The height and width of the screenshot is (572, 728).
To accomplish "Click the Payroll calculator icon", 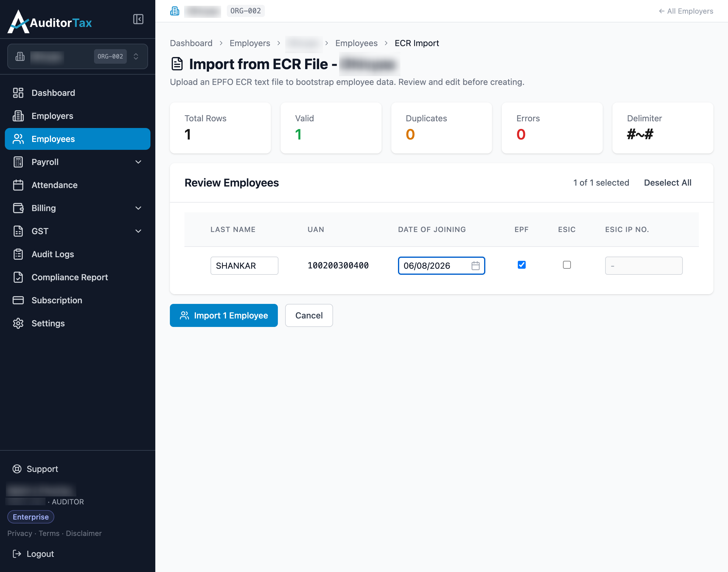I will pos(18,162).
